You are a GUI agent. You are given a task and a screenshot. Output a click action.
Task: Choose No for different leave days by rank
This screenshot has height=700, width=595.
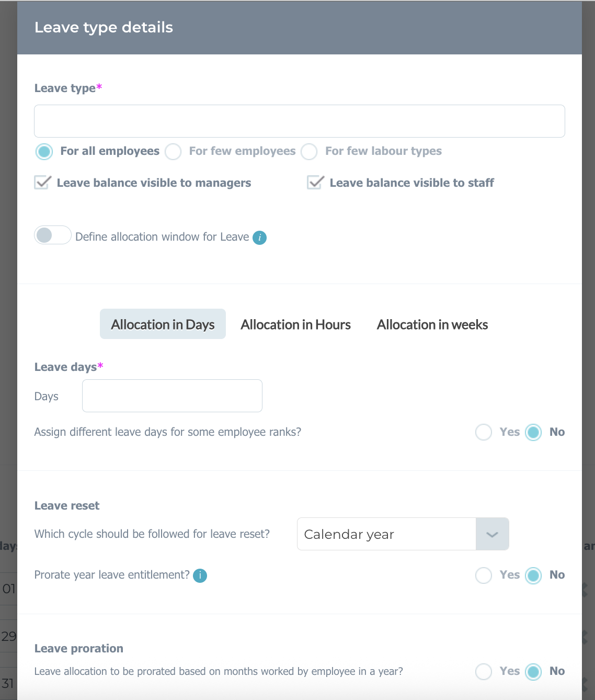(533, 432)
